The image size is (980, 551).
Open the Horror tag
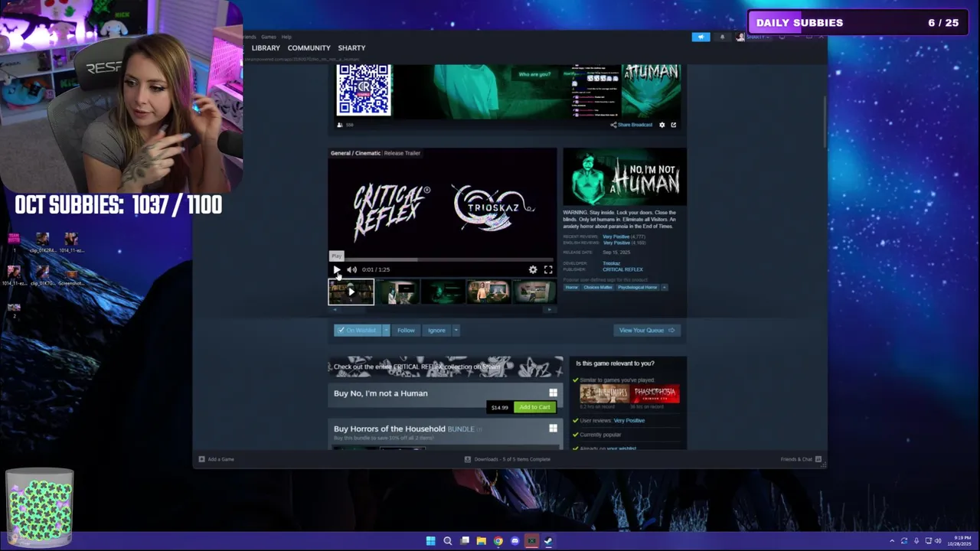point(572,287)
